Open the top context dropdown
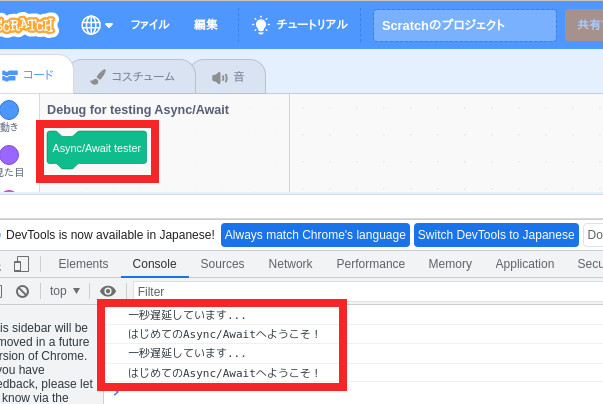The width and height of the screenshot is (603, 404). (65, 291)
